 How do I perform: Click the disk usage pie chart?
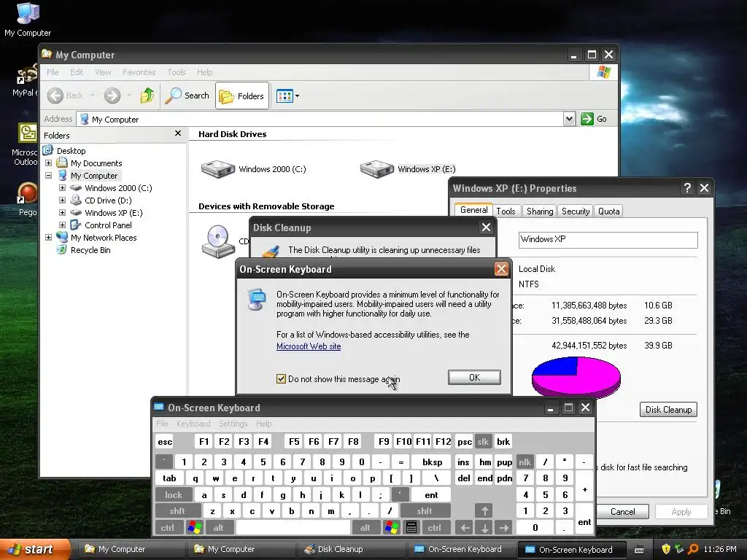pos(576,376)
